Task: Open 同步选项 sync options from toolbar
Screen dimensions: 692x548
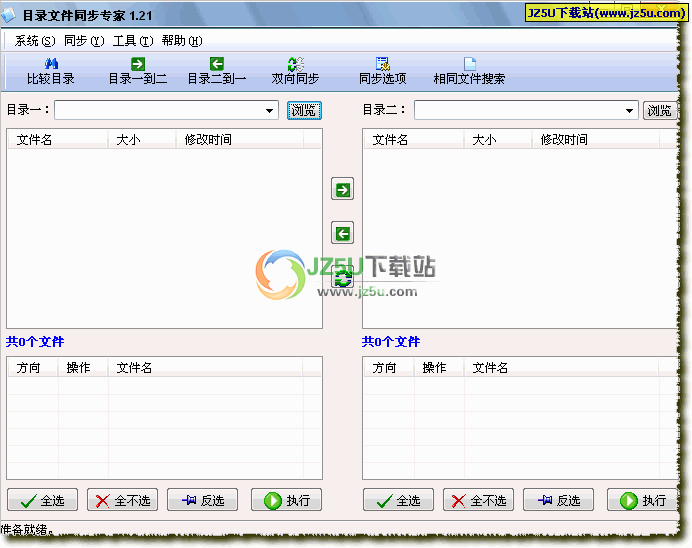Action: (x=382, y=71)
